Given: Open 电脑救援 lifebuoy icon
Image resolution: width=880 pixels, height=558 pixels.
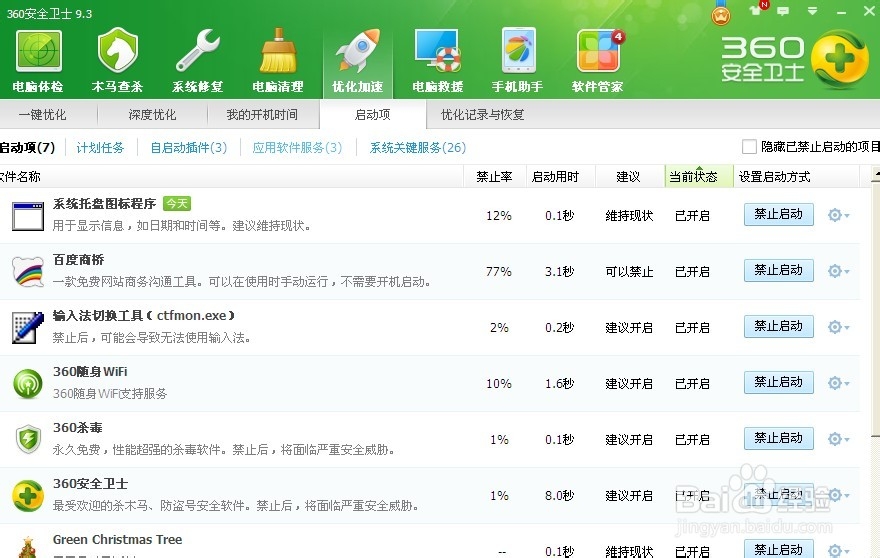Looking at the screenshot, I should (438, 61).
